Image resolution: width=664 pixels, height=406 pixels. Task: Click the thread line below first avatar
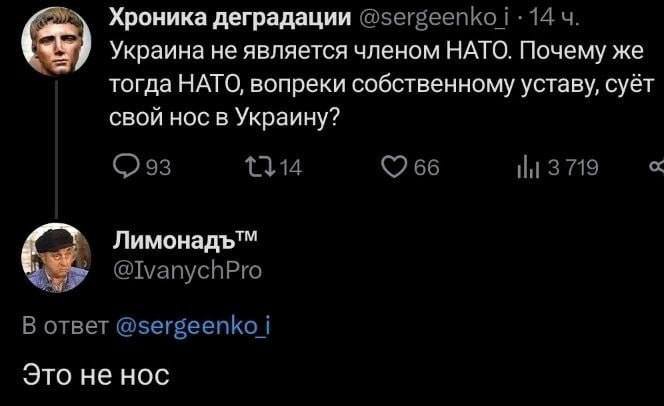56,150
